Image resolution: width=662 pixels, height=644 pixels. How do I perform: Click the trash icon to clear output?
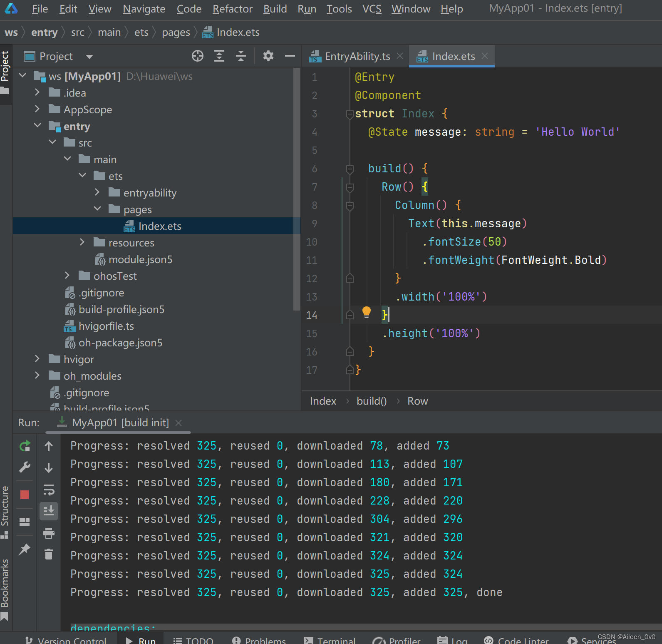(x=49, y=554)
